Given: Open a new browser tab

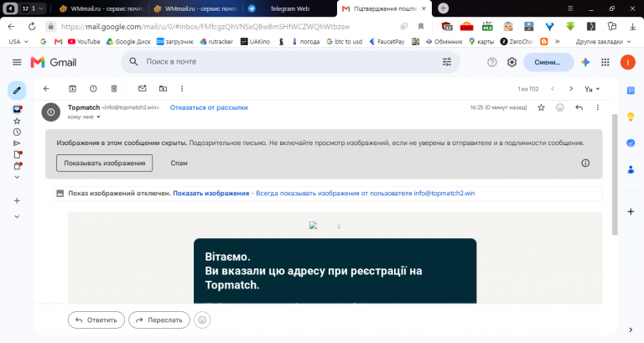Looking at the screenshot, I should [443, 8].
